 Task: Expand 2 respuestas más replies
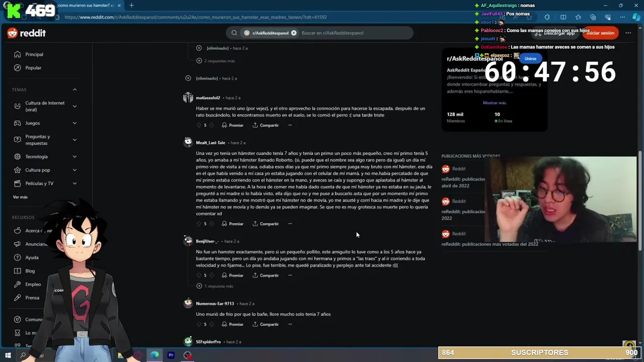pyautogui.click(x=219, y=61)
